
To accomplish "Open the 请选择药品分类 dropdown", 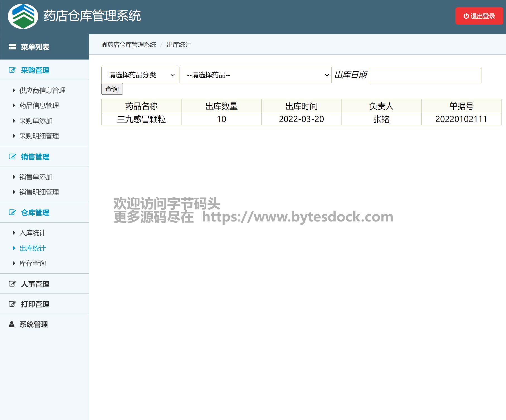I will coord(139,75).
